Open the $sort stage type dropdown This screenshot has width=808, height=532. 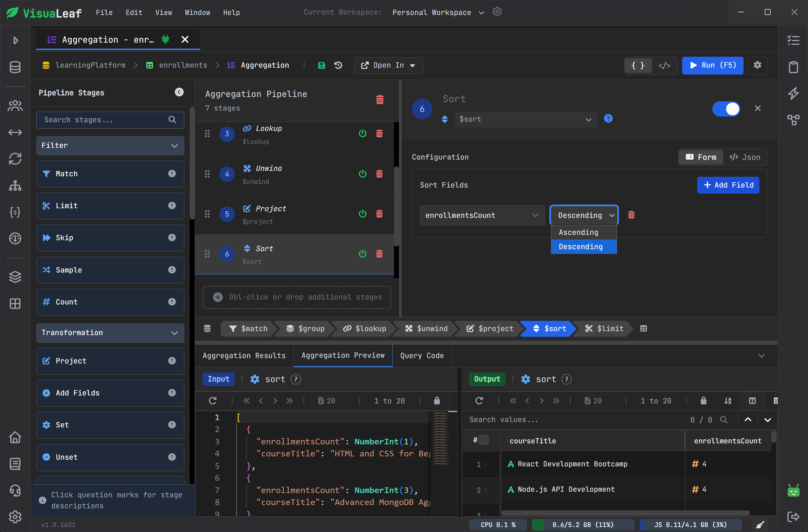525,119
